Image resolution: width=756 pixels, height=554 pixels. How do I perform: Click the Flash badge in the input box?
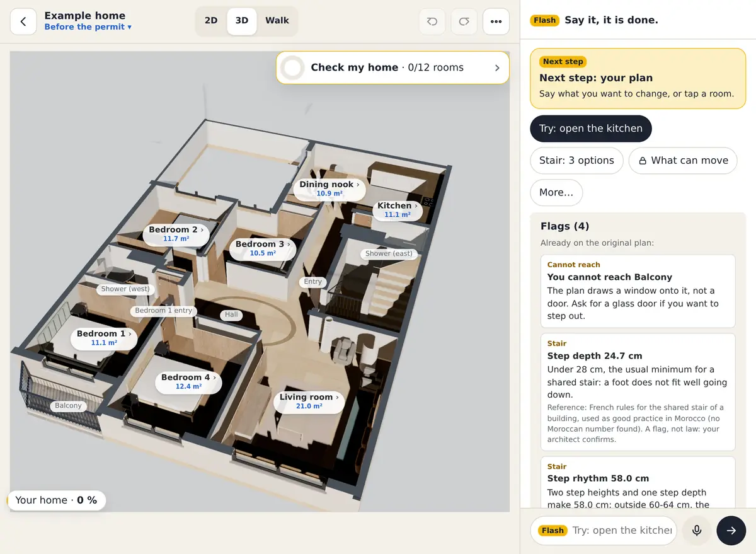tap(553, 531)
